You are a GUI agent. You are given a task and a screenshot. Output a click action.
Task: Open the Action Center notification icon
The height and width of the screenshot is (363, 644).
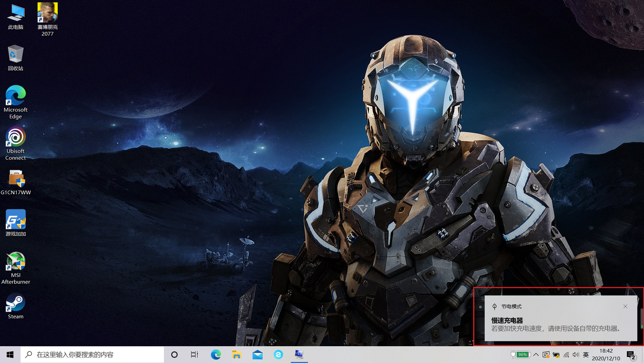(x=631, y=355)
